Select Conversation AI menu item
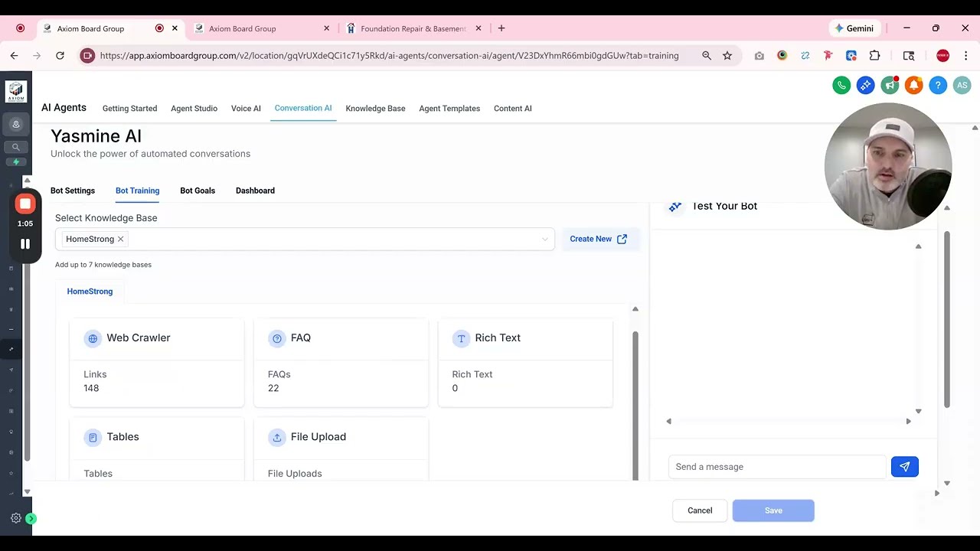 (303, 108)
